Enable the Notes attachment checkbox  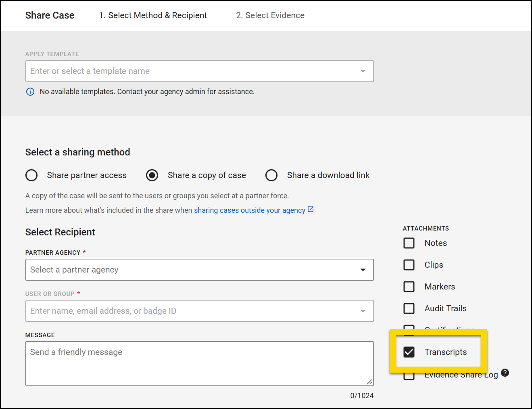click(x=409, y=243)
